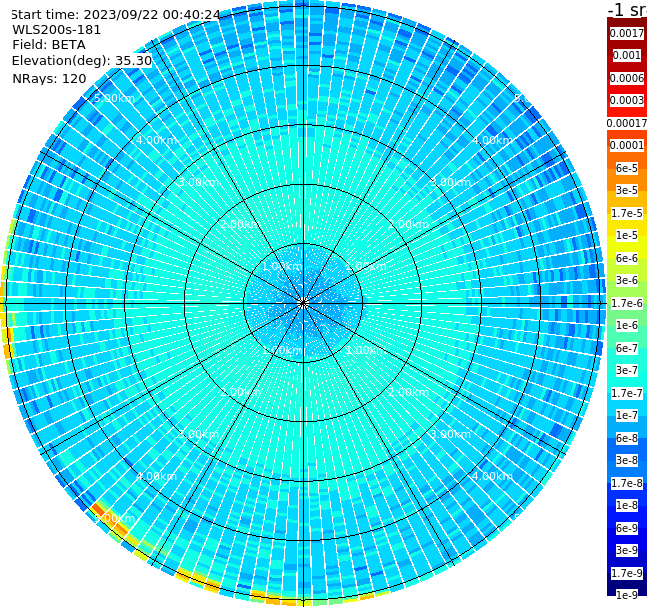This screenshot has width=647, height=607.
Task: Click the 1.7e-9 colorbar value
Action: pos(627,573)
